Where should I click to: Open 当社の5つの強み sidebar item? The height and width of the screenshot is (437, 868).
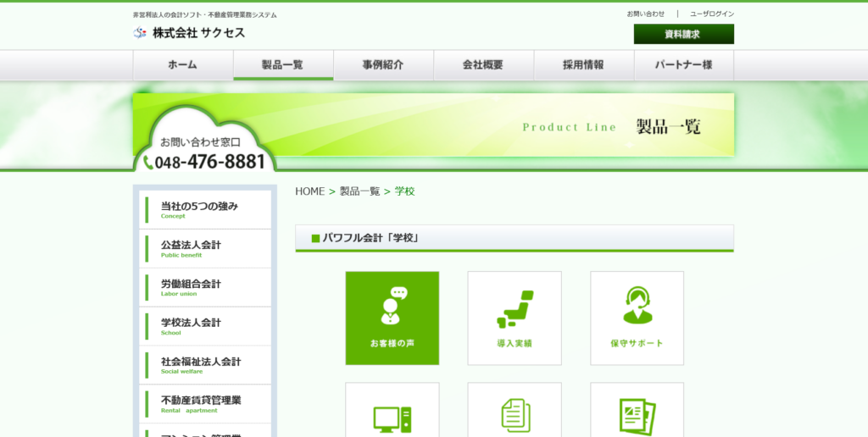205,210
